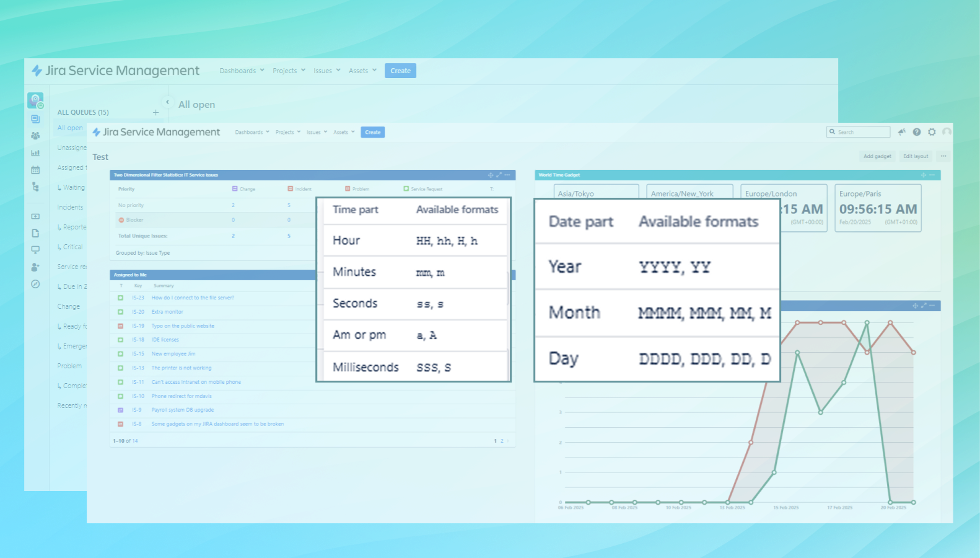Image resolution: width=980 pixels, height=558 pixels.
Task: Click the feedback megaphone icon
Action: (x=901, y=132)
